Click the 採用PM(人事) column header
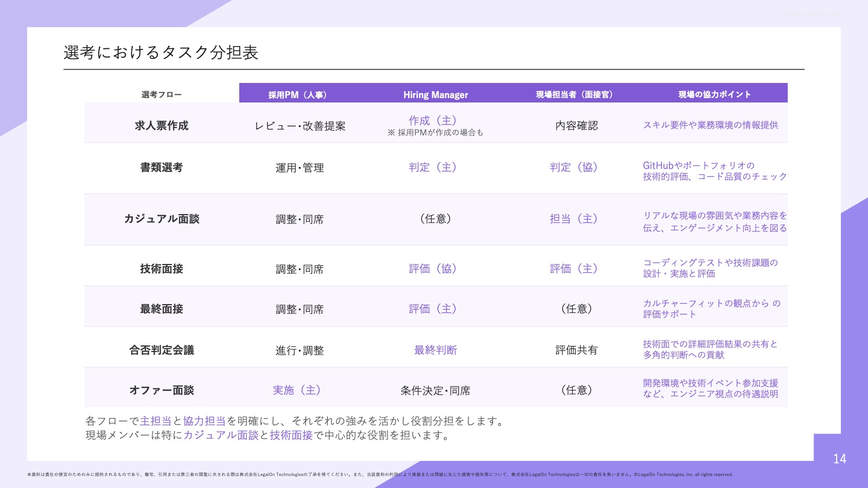This screenshot has height=488, width=868. click(x=298, y=95)
